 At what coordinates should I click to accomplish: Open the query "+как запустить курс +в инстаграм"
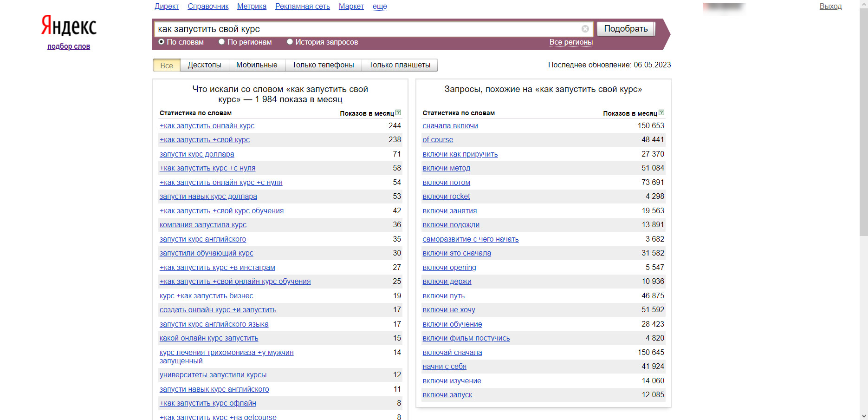(217, 268)
